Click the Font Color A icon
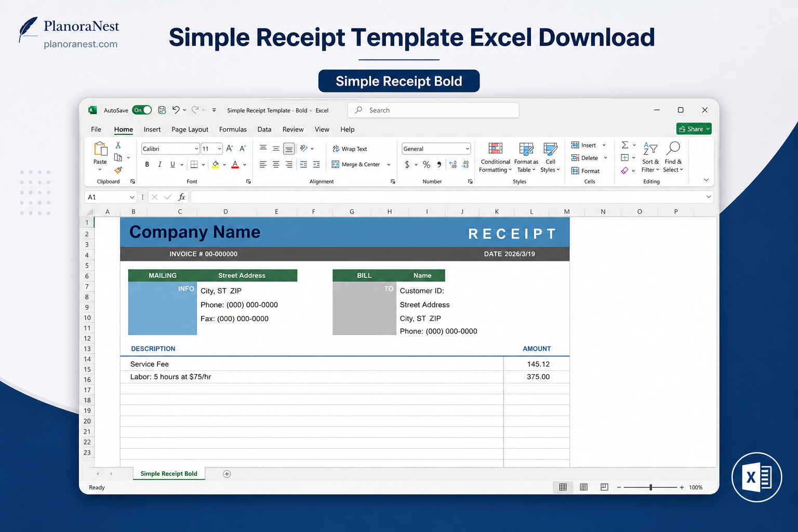This screenshot has height=532, width=798. coord(235,165)
